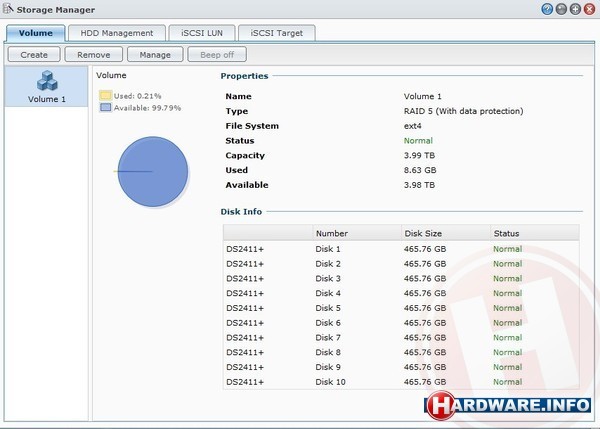Select the Disk 9 row
Screen dimensions: 600x429
[x=401, y=367]
